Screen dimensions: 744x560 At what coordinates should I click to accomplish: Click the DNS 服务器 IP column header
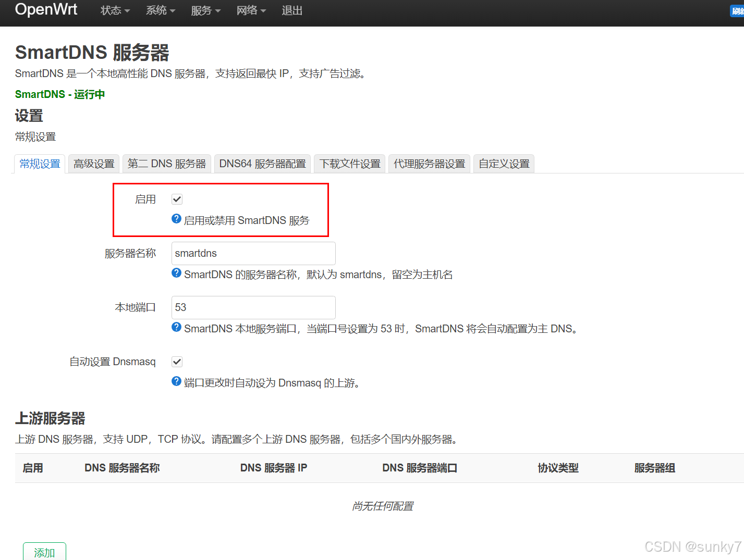(274, 468)
